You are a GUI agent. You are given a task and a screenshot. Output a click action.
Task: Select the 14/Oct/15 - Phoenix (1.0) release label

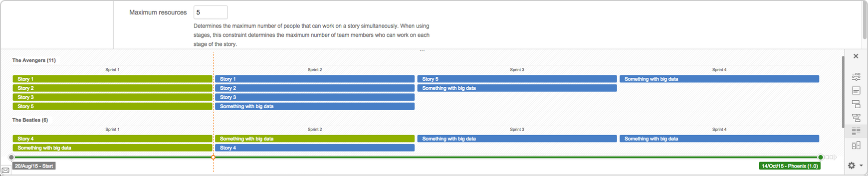[x=790, y=166]
